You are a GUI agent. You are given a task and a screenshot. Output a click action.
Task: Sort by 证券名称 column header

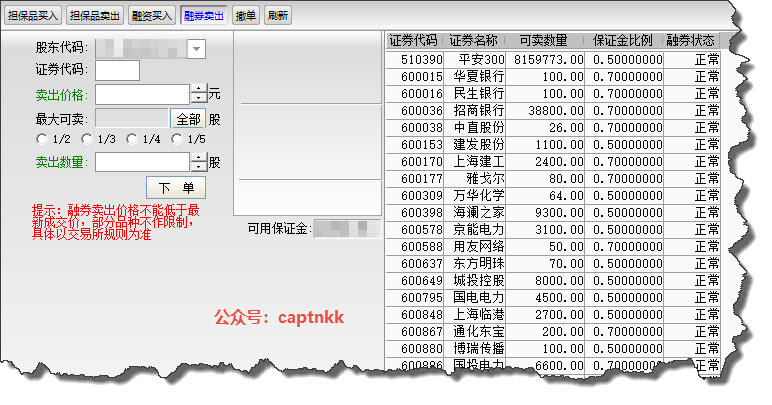[x=474, y=40]
